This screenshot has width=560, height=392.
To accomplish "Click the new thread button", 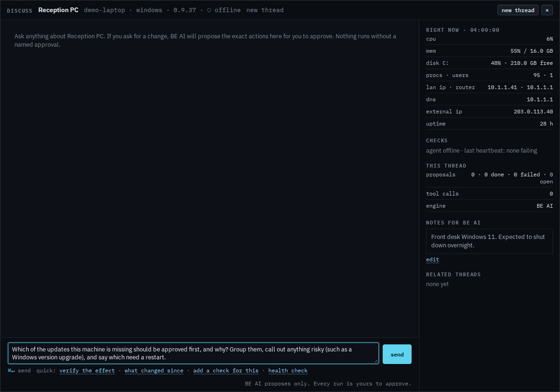I will [518, 10].
